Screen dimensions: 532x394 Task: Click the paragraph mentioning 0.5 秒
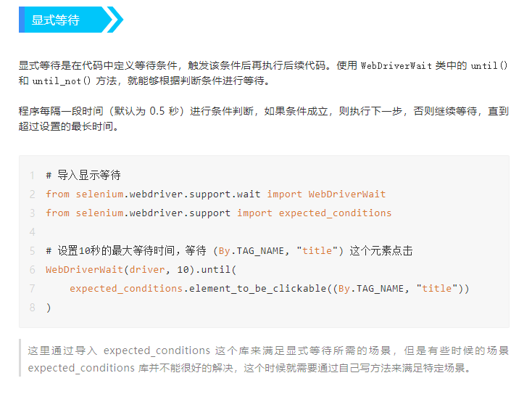click(264, 118)
